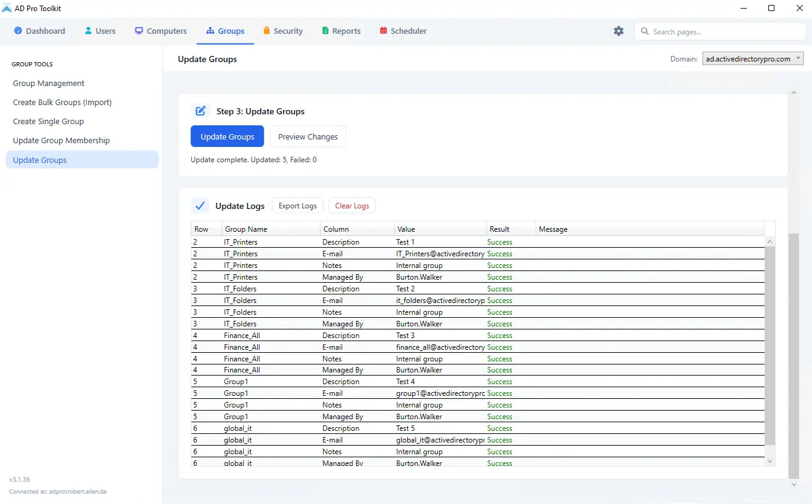Screen dimensions: 812x504
Task: Click the Export Logs button
Action: pyautogui.click(x=298, y=206)
